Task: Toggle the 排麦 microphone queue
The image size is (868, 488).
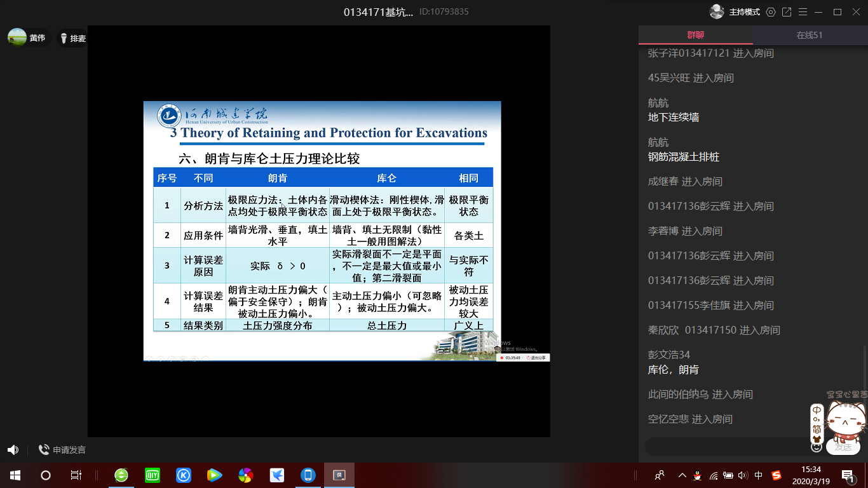Action: [72, 38]
